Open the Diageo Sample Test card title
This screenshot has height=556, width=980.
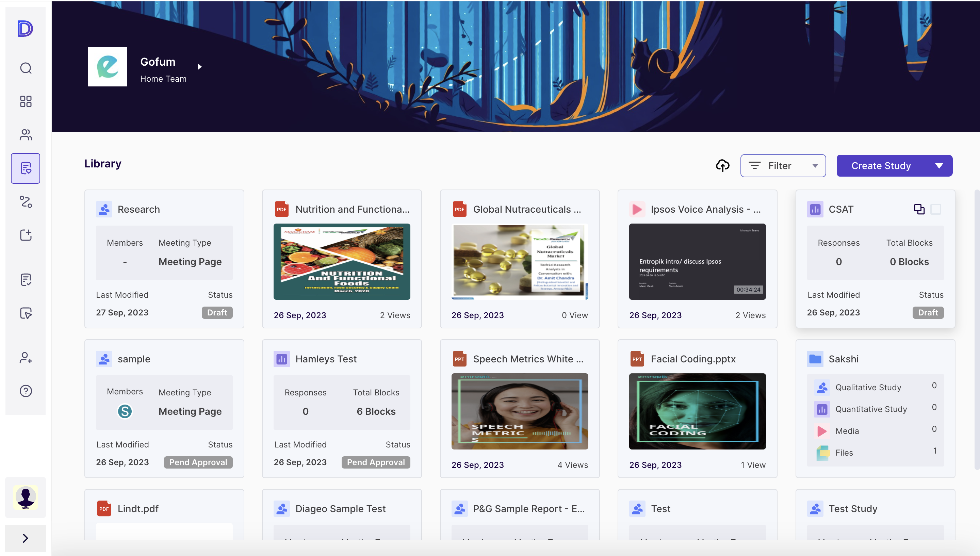coord(340,508)
